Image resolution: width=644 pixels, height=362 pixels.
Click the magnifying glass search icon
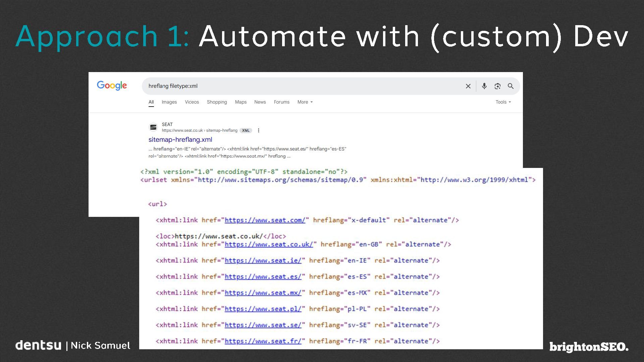tap(511, 86)
